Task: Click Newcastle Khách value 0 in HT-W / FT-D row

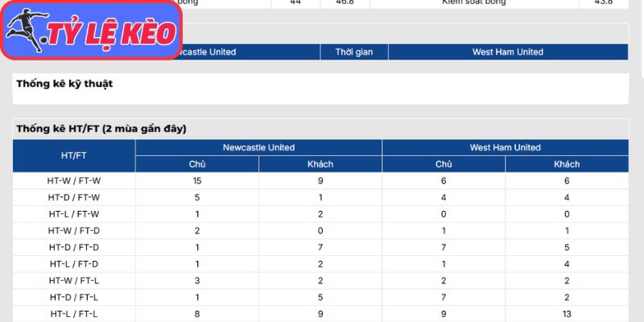Action: tap(320, 231)
